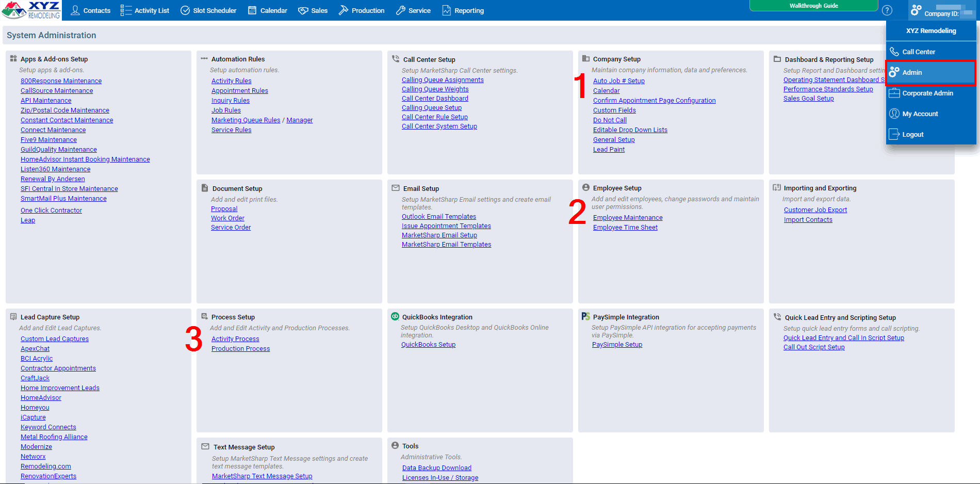Open the Calling Queue Assignments link

click(x=443, y=80)
